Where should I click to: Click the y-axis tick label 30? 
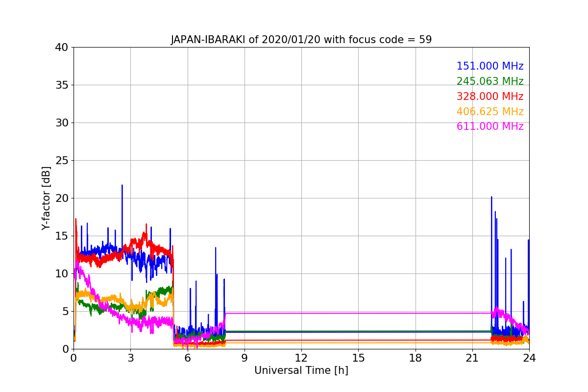coord(62,123)
